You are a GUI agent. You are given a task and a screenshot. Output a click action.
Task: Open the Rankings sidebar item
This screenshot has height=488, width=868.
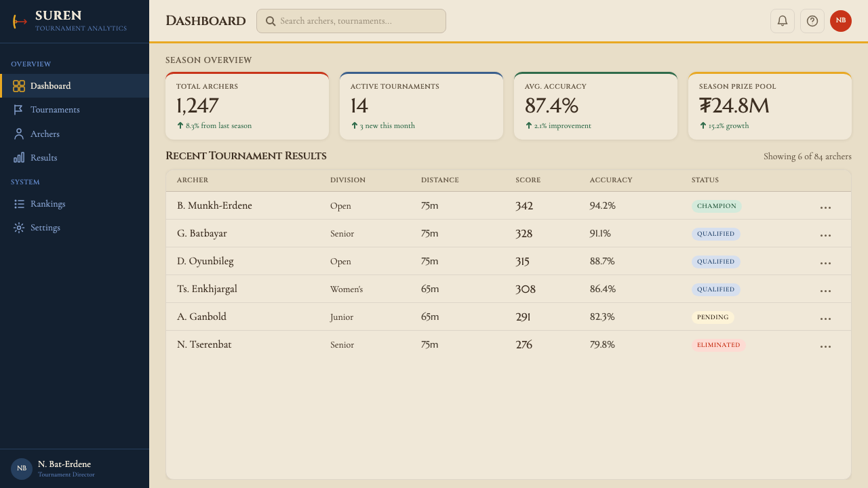coord(75,204)
